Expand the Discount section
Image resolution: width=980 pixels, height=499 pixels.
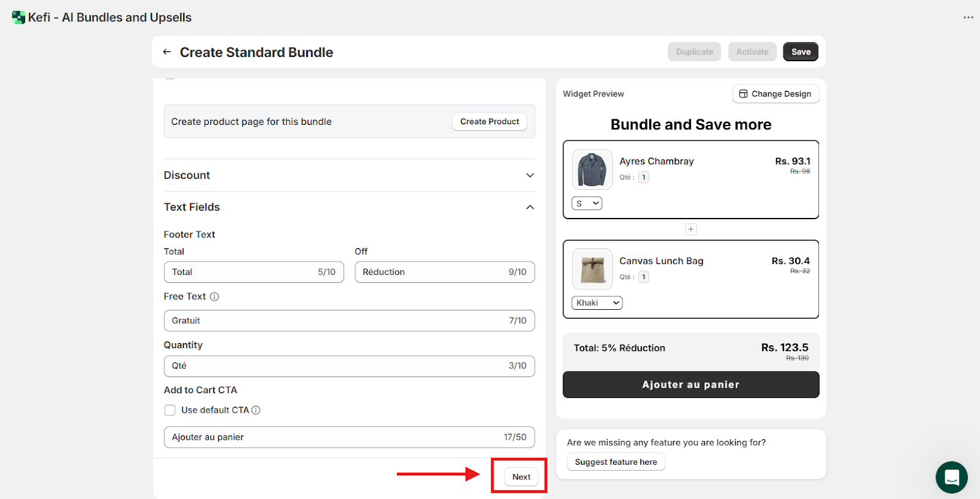(530, 175)
